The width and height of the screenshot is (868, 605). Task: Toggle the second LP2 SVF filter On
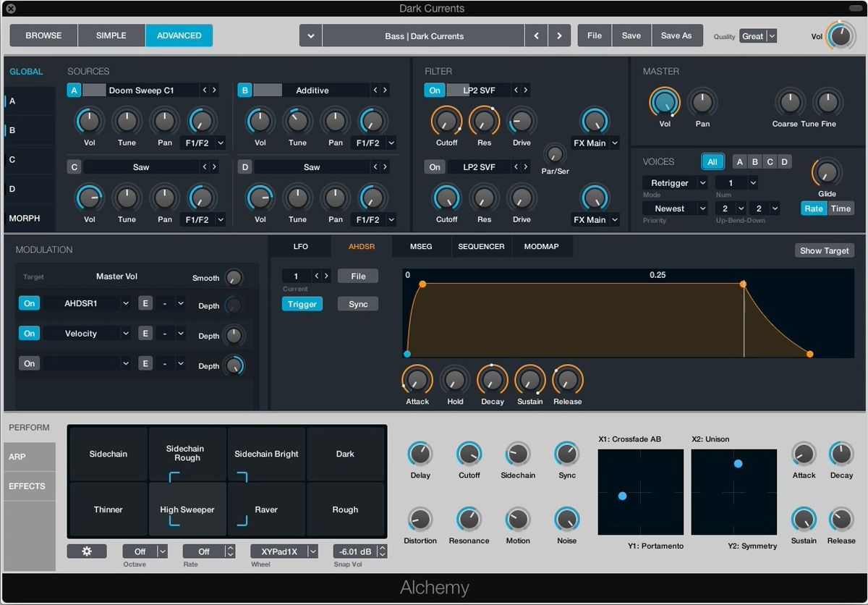tap(434, 166)
